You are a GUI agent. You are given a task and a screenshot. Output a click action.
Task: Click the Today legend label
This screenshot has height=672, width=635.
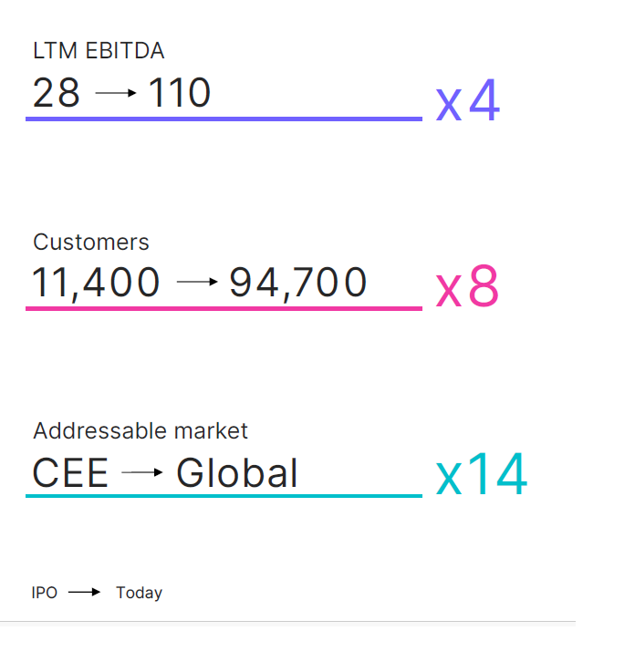click(x=139, y=593)
